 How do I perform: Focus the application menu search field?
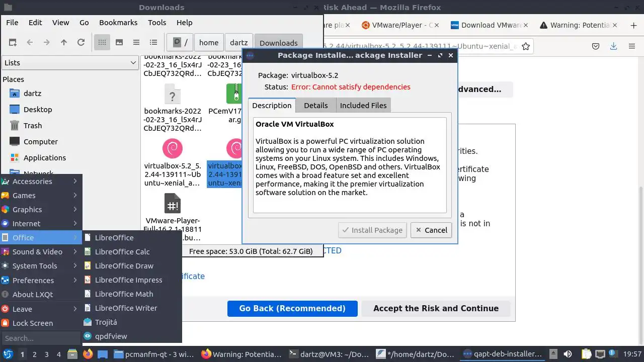pos(41,338)
